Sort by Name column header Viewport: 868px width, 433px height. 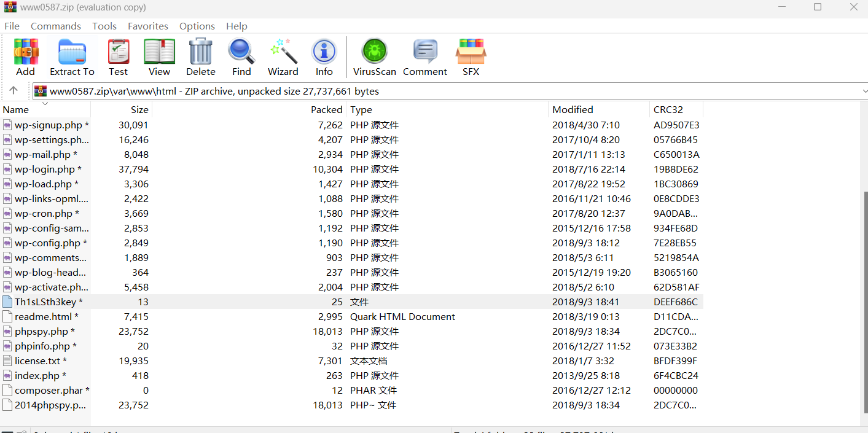point(45,109)
